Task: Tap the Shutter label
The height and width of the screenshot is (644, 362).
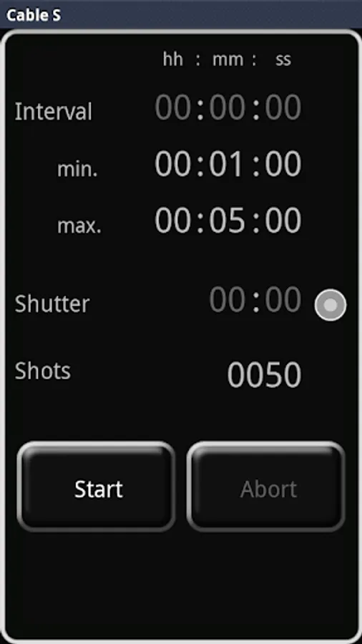Action: (52, 304)
